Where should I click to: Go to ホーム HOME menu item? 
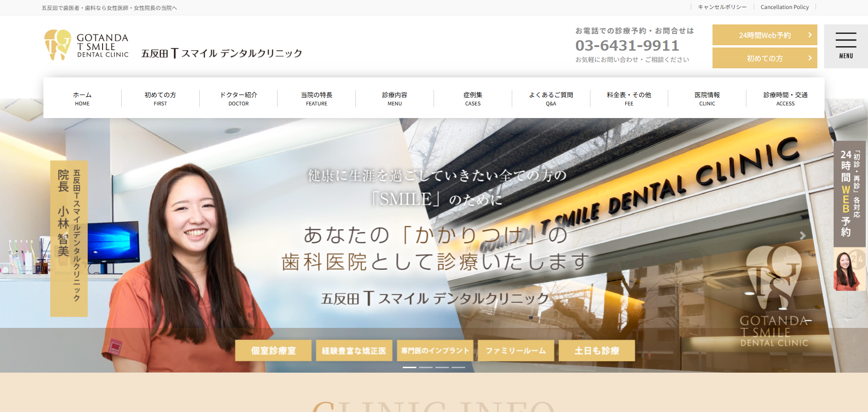click(82, 99)
